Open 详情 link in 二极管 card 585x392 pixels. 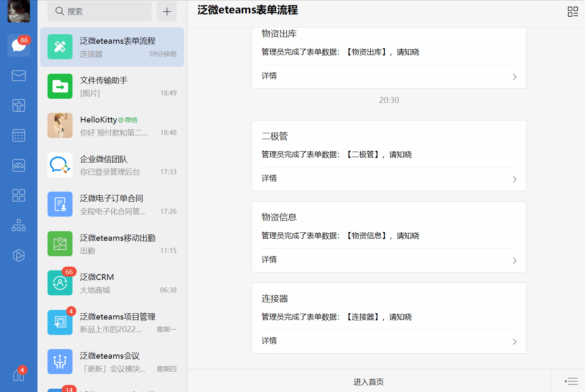pyautogui.click(x=269, y=178)
